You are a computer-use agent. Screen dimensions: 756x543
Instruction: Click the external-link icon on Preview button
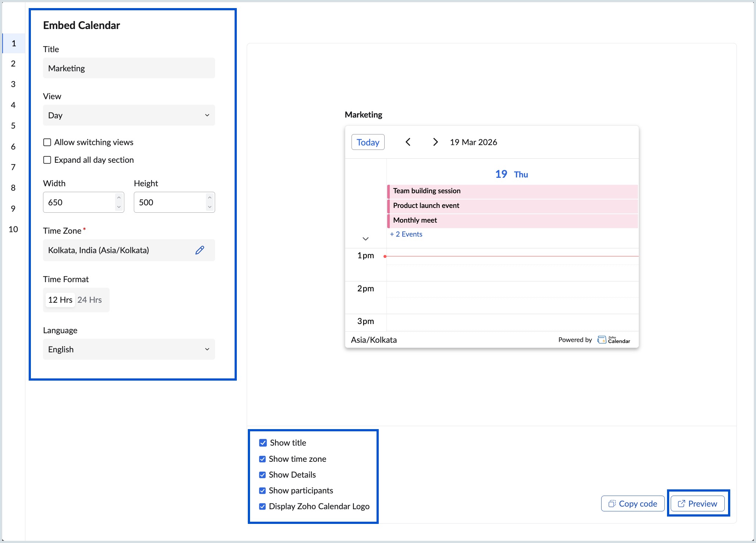(682, 503)
